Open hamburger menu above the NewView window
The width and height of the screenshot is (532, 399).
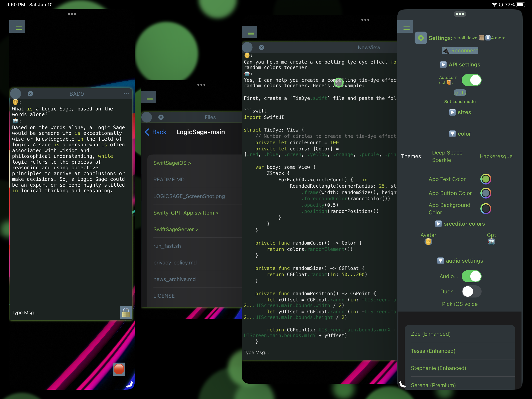tap(249, 32)
